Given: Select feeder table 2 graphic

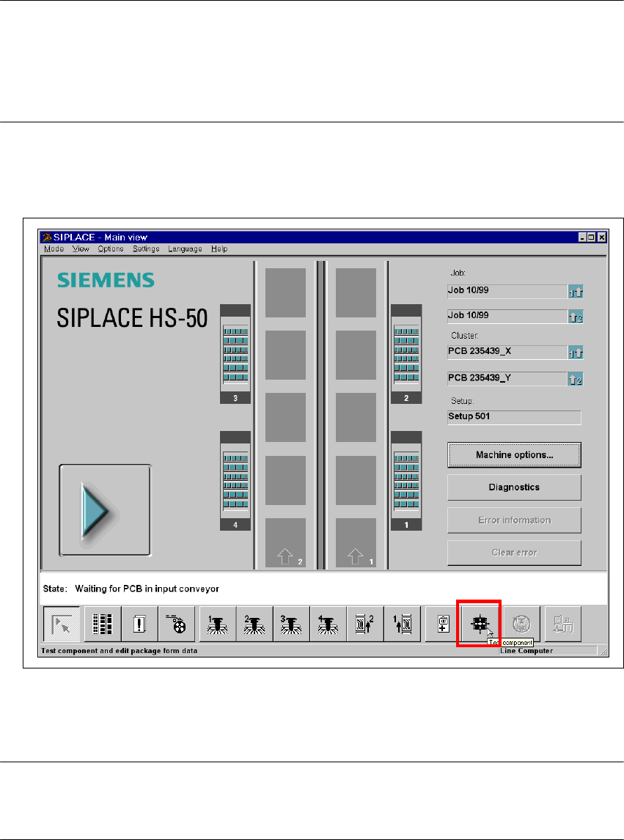Looking at the screenshot, I should coord(406,354).
